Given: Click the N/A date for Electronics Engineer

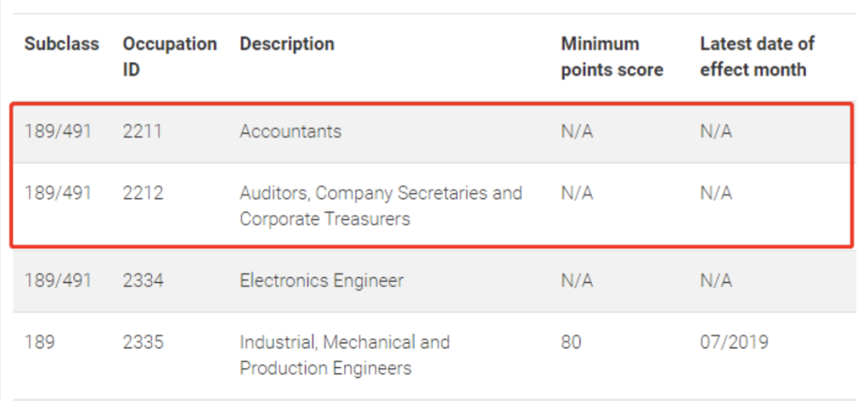Looking at the screenshot, I should (716, 280).
